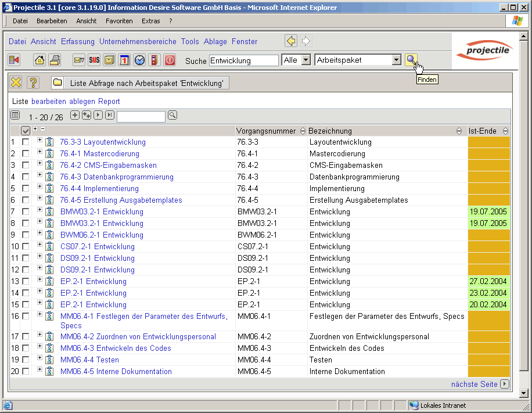
Task: Open the SMS tool icon
Action: pyautogui.click(x=94, y=60)
